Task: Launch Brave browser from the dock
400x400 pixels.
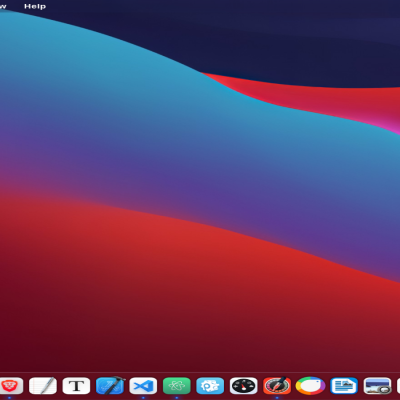Action: [x=10, y=386]
